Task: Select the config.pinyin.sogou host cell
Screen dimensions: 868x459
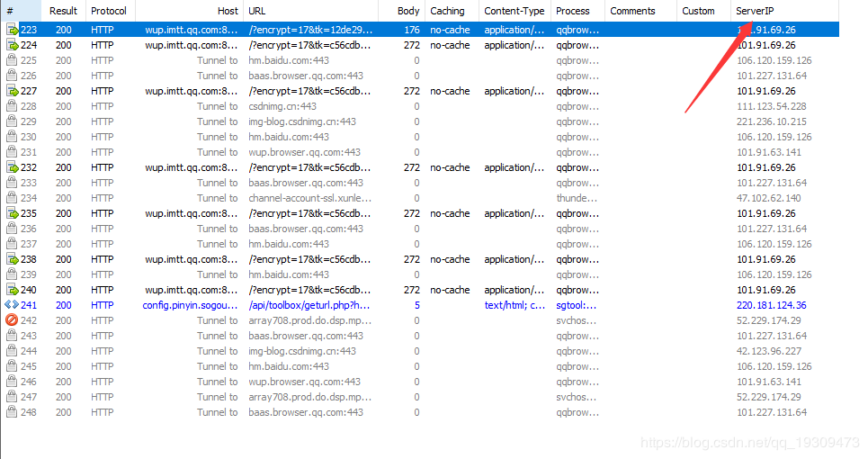Action: (x=190, y=305)
